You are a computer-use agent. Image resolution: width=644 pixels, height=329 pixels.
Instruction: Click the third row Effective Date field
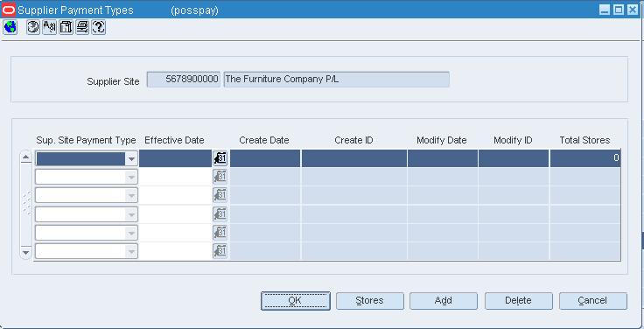[x=175, y=195]
